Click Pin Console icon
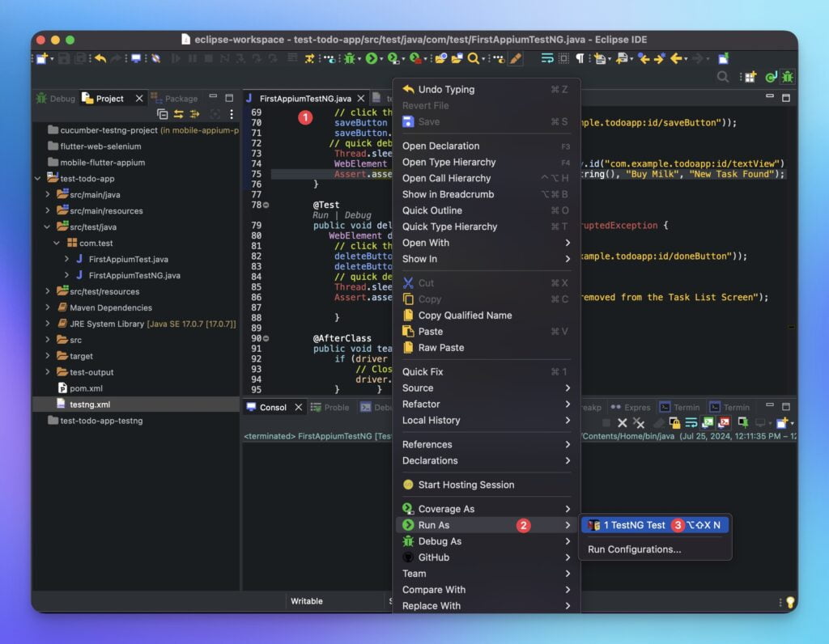Image resolution: width=829 pixels, height=644 pixels. (x=743, y=422)
